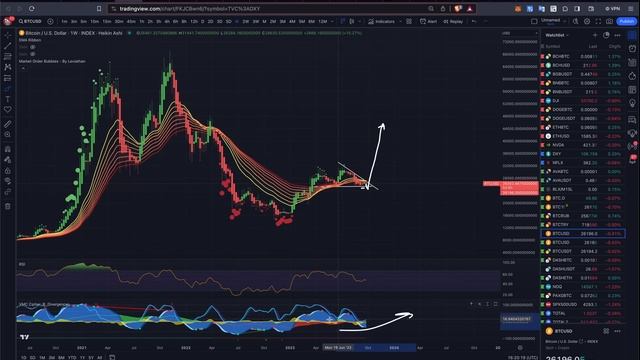Image resolution: width=640 pixels, height=360 pixels.
Task: Open the browser VPN button
Action: click(x=612, y=9)
